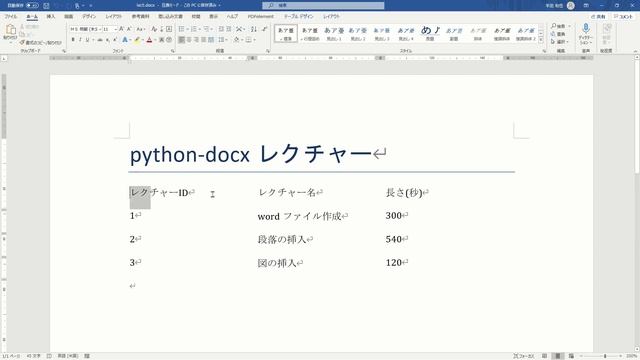Image resolution: width=640 pixels, height=360 pixels.
Task: Open the File tab
Action: [11, 16]
